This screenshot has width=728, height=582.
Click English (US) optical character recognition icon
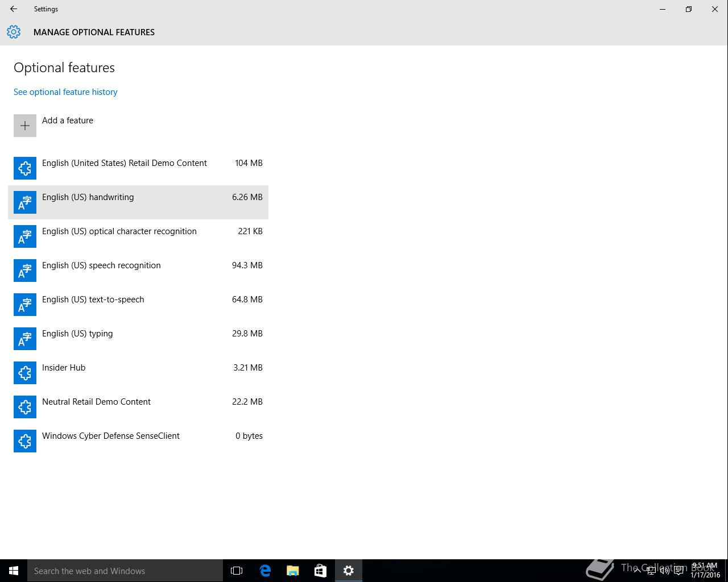point(25,236)
